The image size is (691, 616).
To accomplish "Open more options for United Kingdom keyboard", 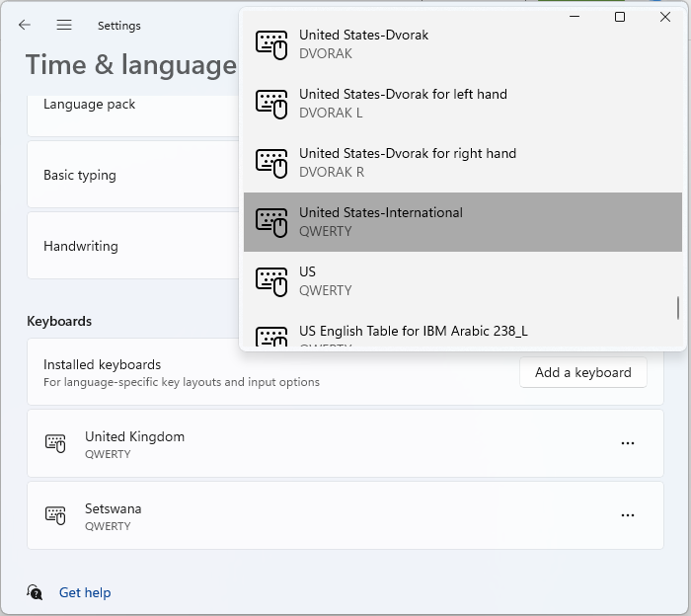I will pos(627,444).
